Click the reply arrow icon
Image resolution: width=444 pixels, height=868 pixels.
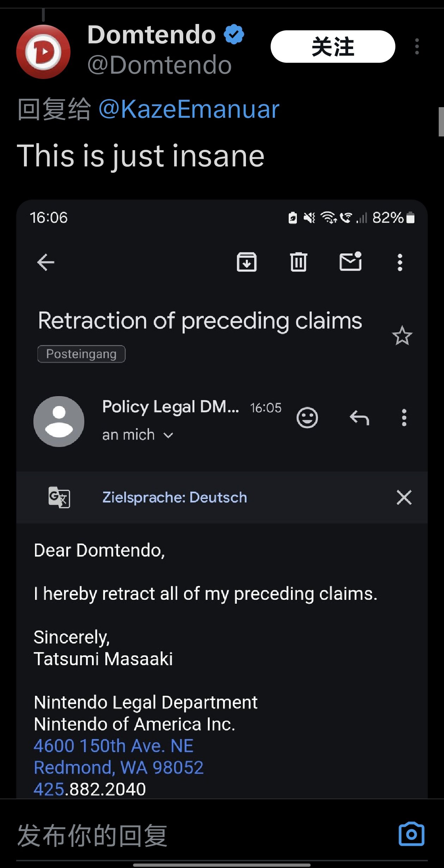(359, 418)
